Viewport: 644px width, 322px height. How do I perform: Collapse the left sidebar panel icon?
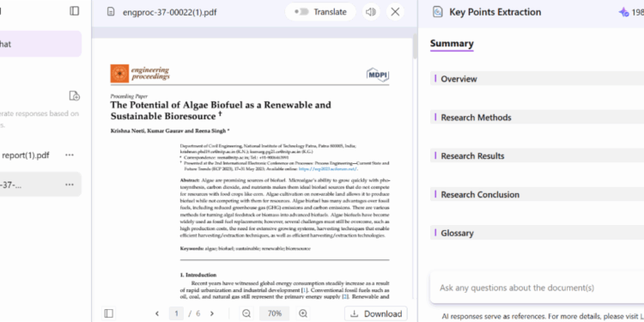[x=75, y=11]
